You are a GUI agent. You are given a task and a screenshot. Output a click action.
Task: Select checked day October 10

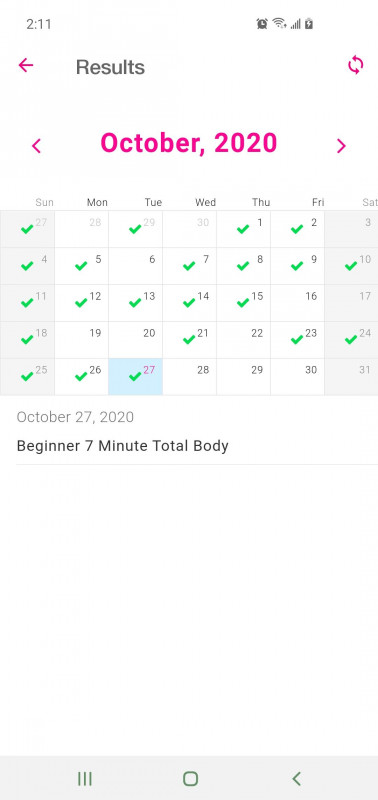tap(351, 266)
